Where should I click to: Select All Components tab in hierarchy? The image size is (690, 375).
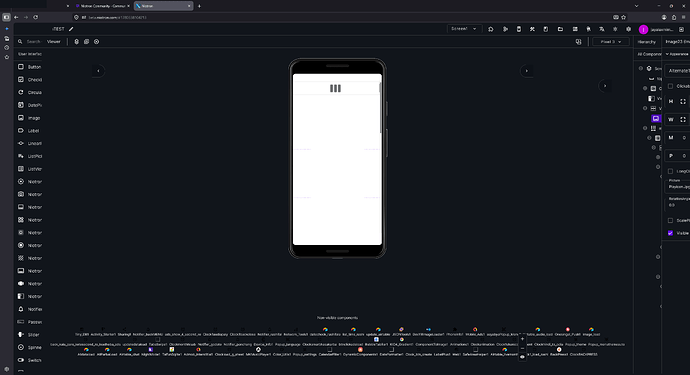[x=649, y=54]
